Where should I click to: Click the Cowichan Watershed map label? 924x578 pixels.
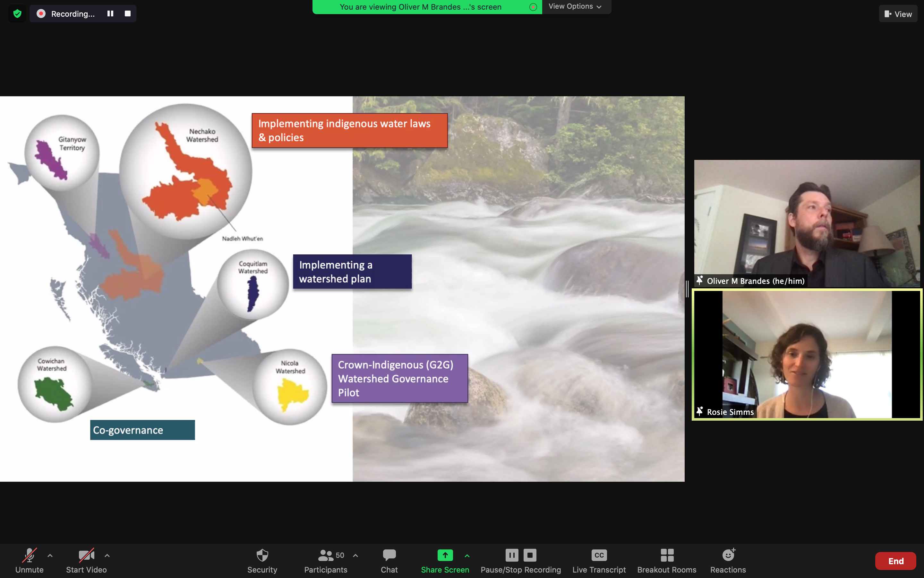52,365
